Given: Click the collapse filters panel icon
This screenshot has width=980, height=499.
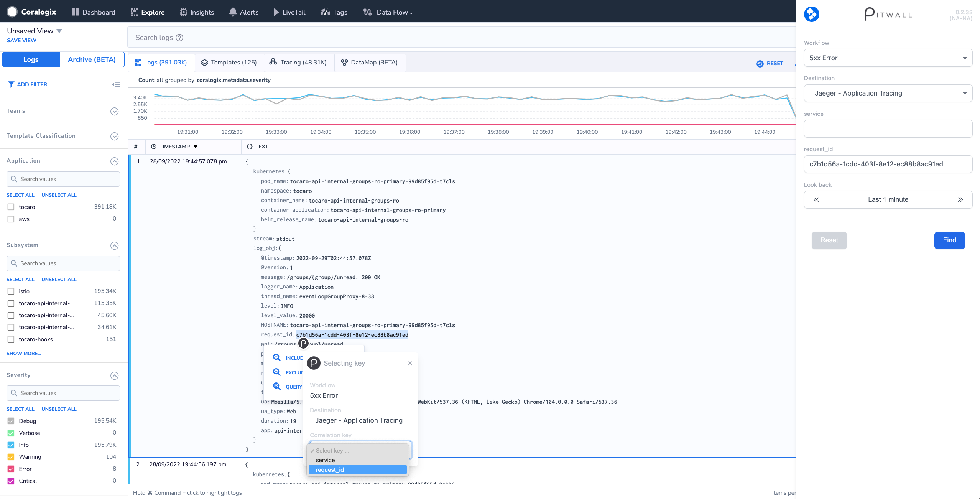Looking at the screenshot, I should click(x=116, y=84).
